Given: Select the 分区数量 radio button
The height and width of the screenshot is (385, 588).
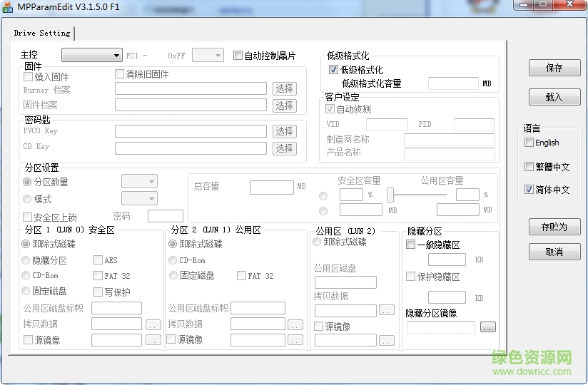Looking at the screenshot, I should coord(27,182).
